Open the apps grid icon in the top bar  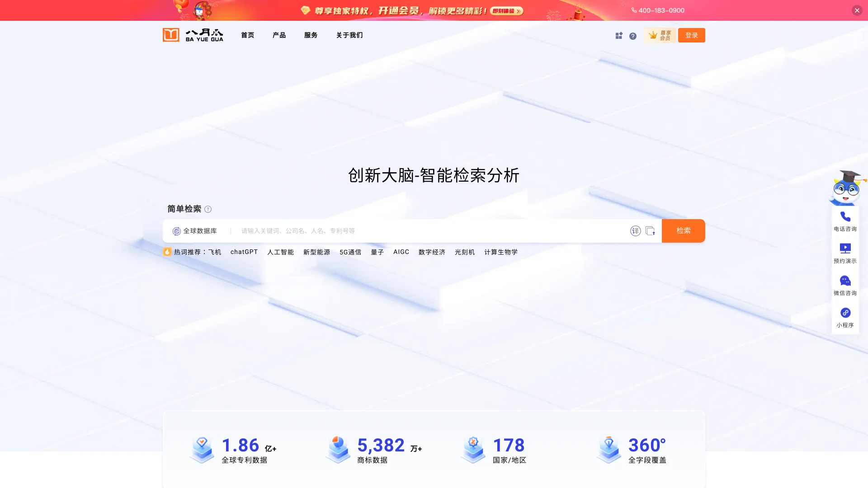pyautogui.click(x=618, y=35)
